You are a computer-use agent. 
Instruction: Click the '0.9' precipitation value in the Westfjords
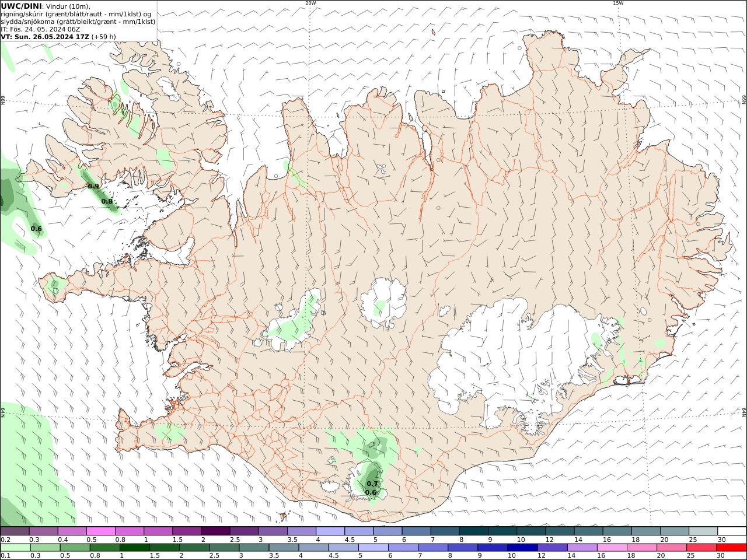(93, 186)
